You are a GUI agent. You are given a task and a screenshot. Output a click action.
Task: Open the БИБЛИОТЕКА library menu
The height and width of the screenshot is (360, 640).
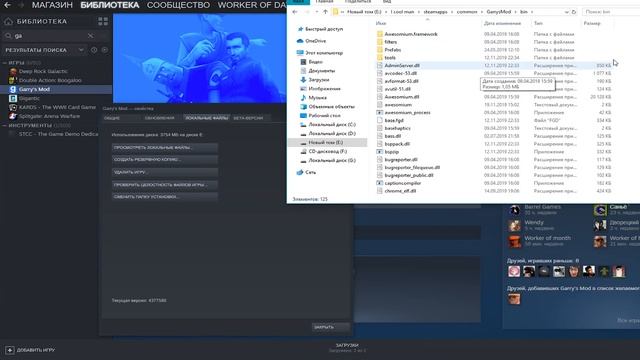click(110, 5)
